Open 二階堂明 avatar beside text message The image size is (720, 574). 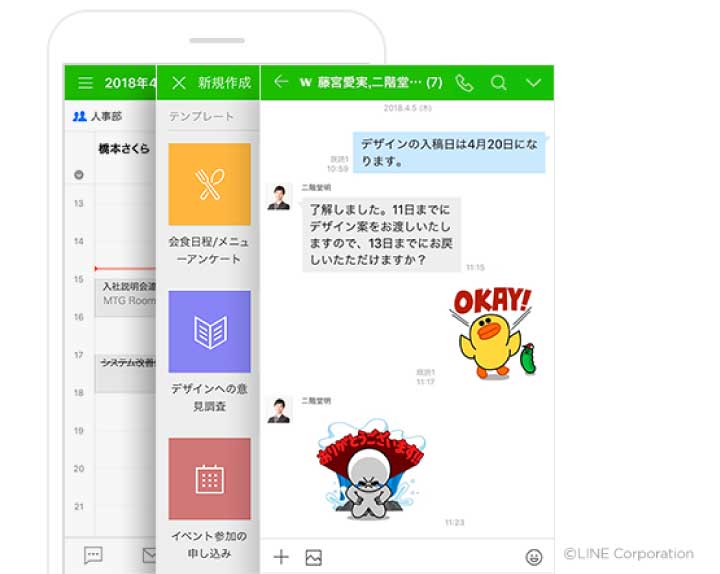279,197
